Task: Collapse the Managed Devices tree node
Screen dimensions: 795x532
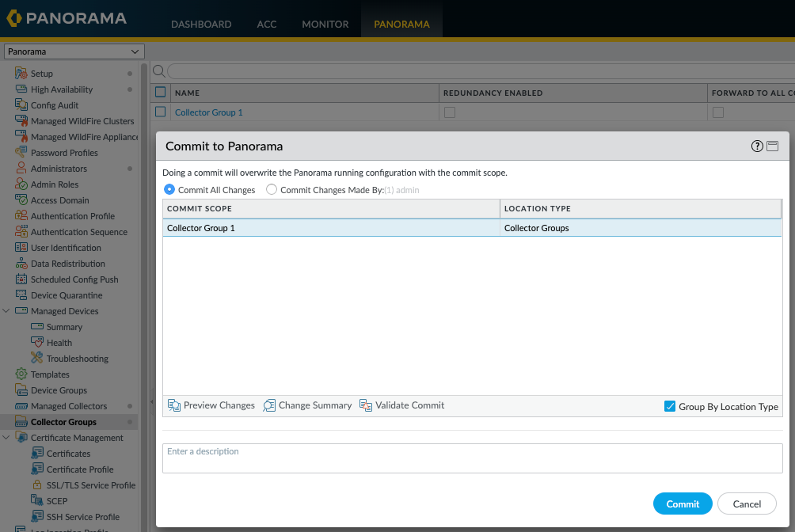Action: pyautogui.click(x=6, y=310)
